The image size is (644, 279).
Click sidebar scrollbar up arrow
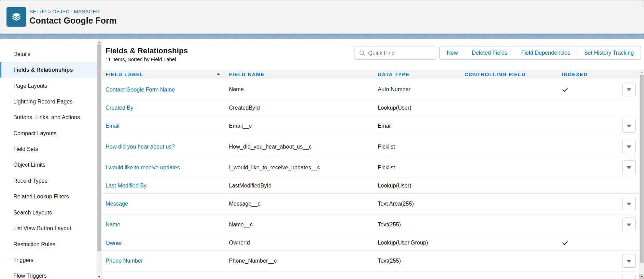[99, 42]
